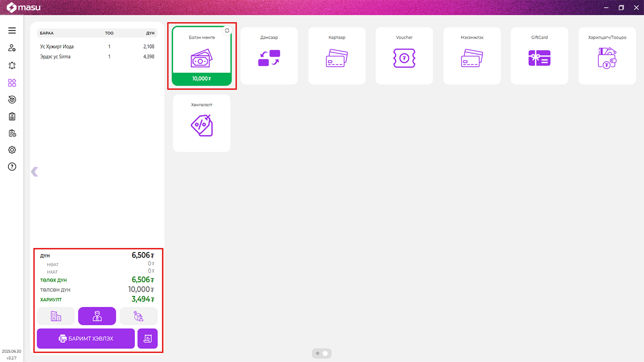The width and height of the screenshot is (644, 362).
Task: Open user settings icon in the sidebar
Action: point(12,48)
